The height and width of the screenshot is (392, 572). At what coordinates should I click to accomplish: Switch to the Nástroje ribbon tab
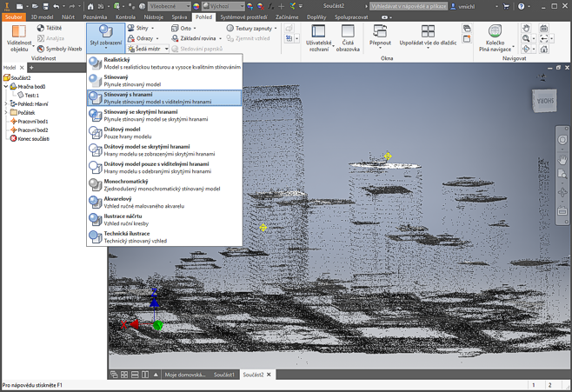[x=153, y=17]
